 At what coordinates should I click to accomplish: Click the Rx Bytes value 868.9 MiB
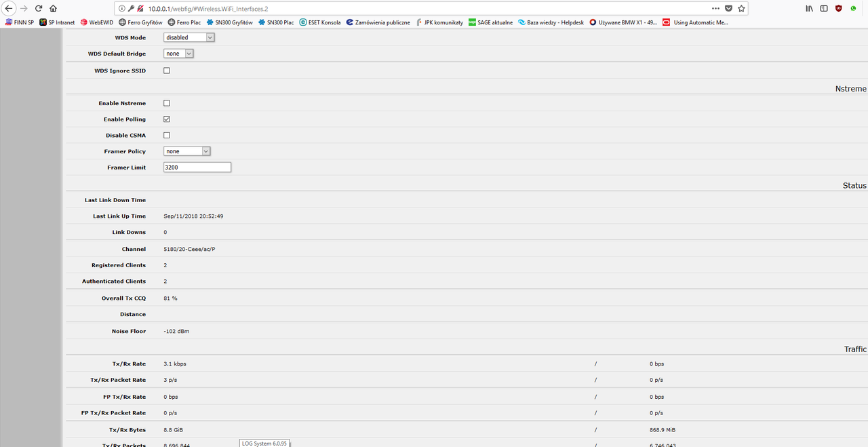click(x=663, y=430)
